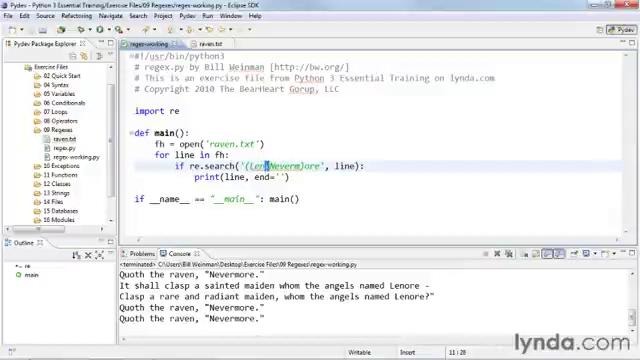The image size is (640, 360).
Task: Click Outline expand-all icon
Action: pos(99,256)
